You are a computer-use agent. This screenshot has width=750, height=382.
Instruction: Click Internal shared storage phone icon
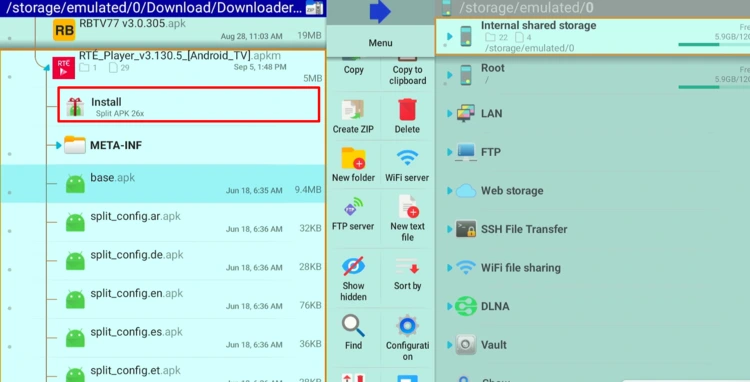coord(466,36)
